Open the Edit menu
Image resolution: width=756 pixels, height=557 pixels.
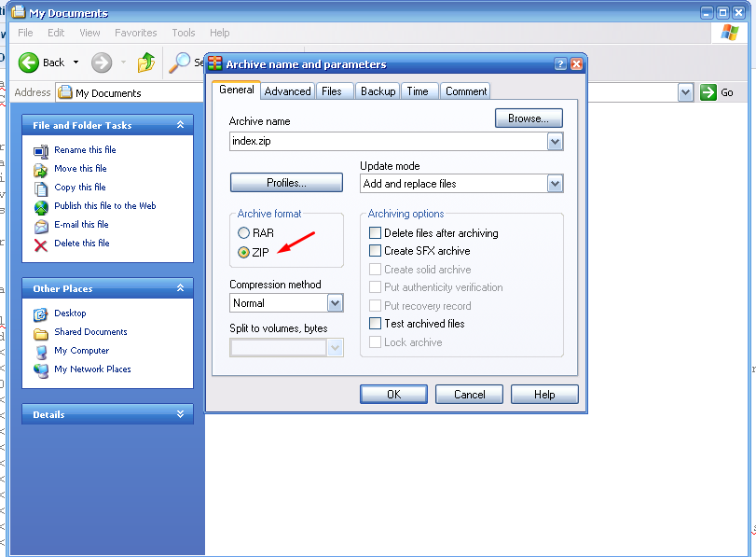(x=56, y=33)
